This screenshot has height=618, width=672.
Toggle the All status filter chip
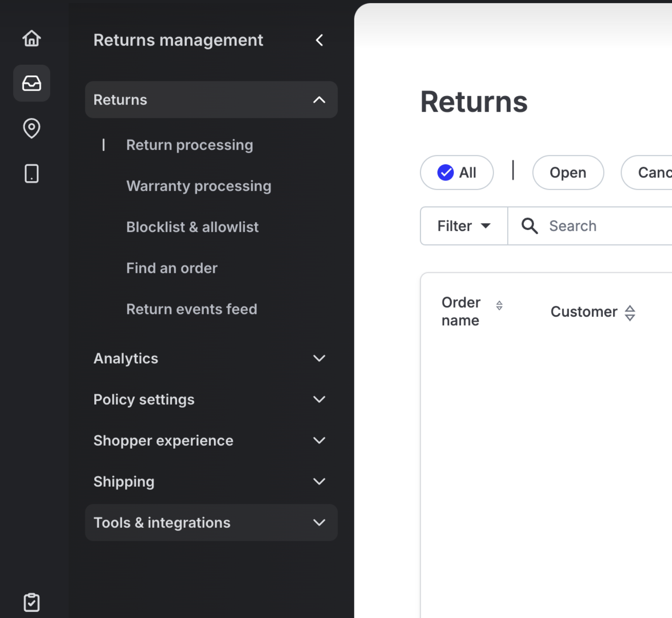point(457,172)
